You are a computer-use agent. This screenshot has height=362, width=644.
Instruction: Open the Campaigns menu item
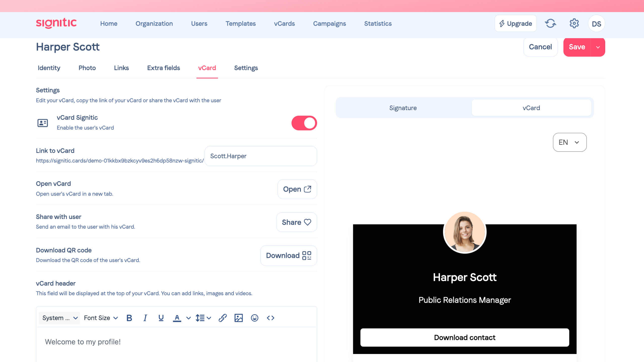point(329,24)
